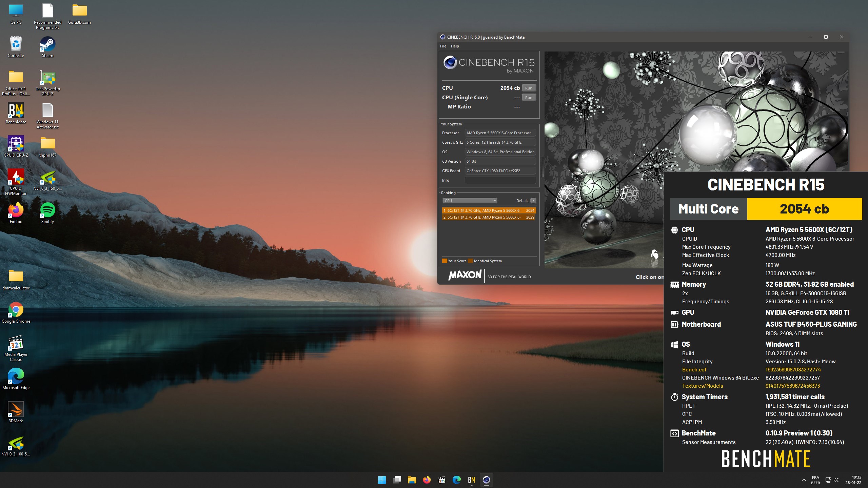Screen dimensions: 868x488
Task: Launch Media Player Classic shortcut
Action: click(16, 348)
